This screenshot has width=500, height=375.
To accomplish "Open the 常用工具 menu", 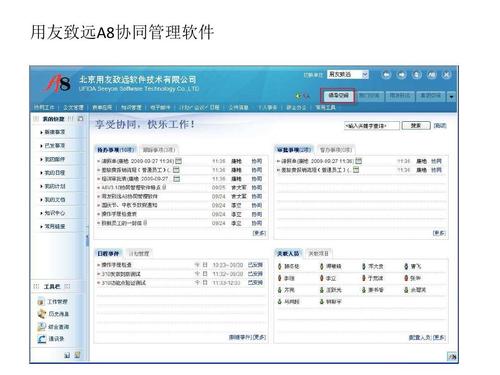I will [x=325, y=107].
